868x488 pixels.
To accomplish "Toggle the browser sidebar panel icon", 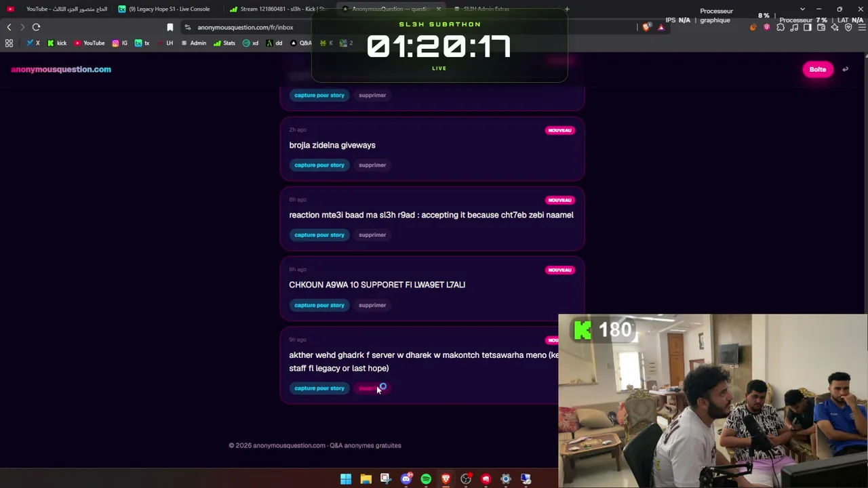I will pyautogui.click(x=808, y=27).
